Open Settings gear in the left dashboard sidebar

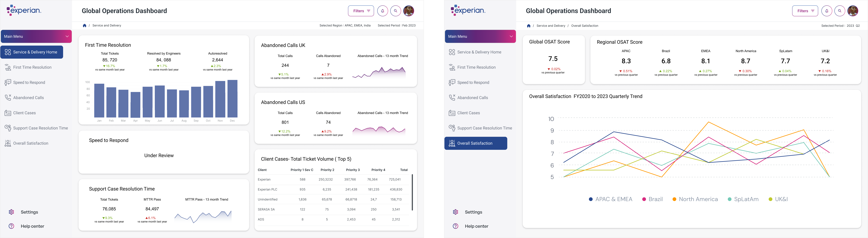(x=12, y=212)
